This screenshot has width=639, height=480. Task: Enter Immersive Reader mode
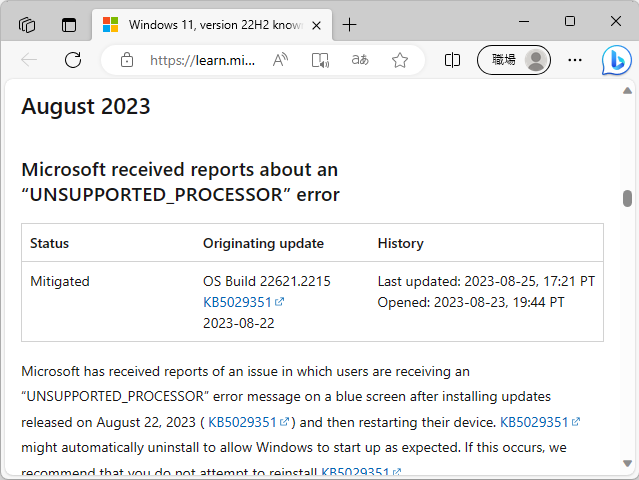coord(320,60)
